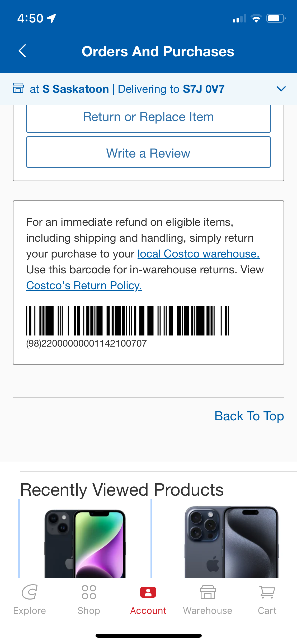Tap Write a Review button

tap(148, 152)
